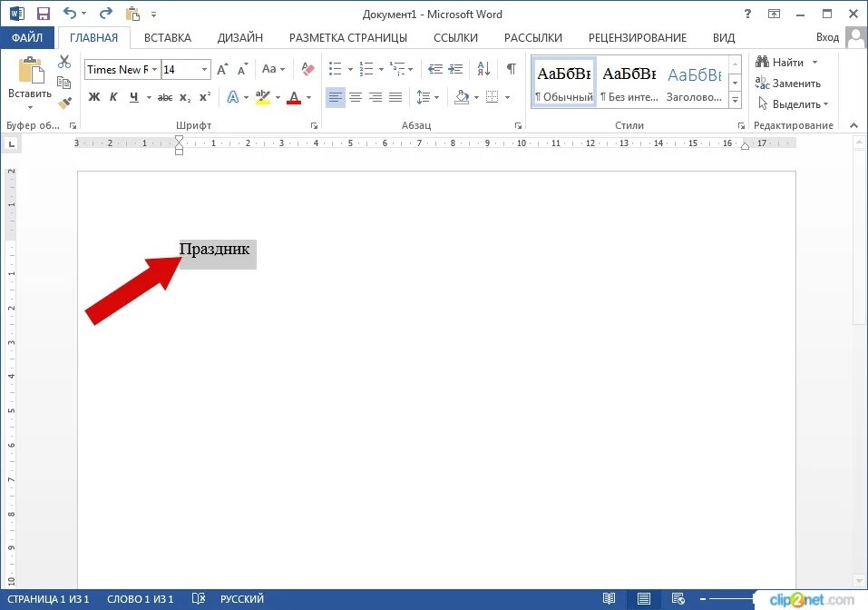
Task: Open the Aa change case dropdown
Action: 273,69
